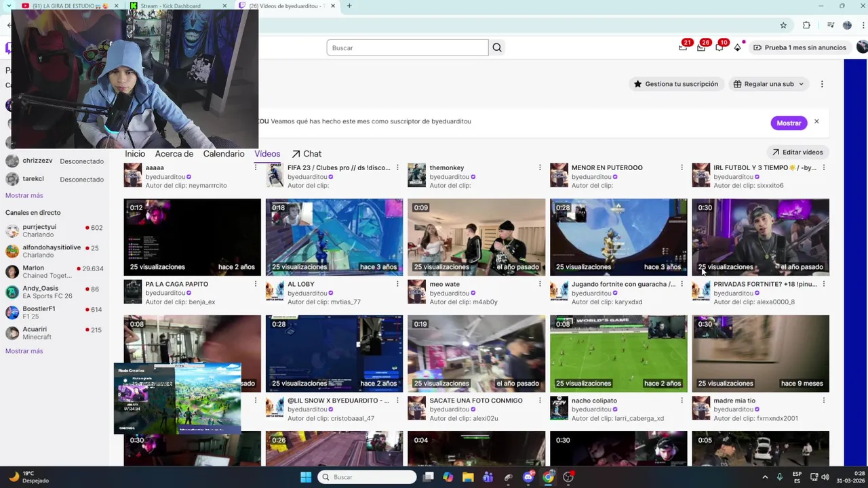Open live channel purrjectyui in sidebar
Viewport: 868px width, 488px height.
coord(54,231)
